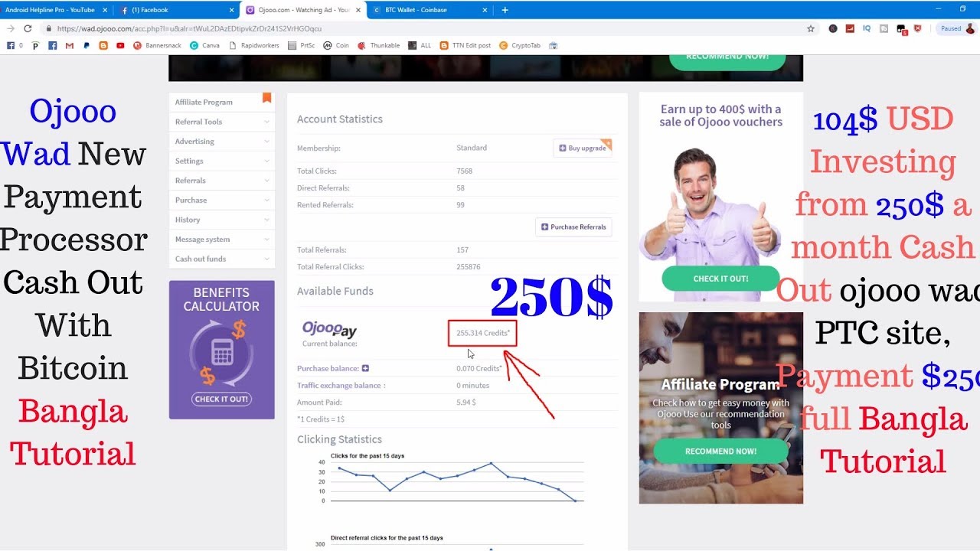980x551 pixels.
Task: Expand the History sidebar menu
Action: pyautogui.click(x=221, y=220)
